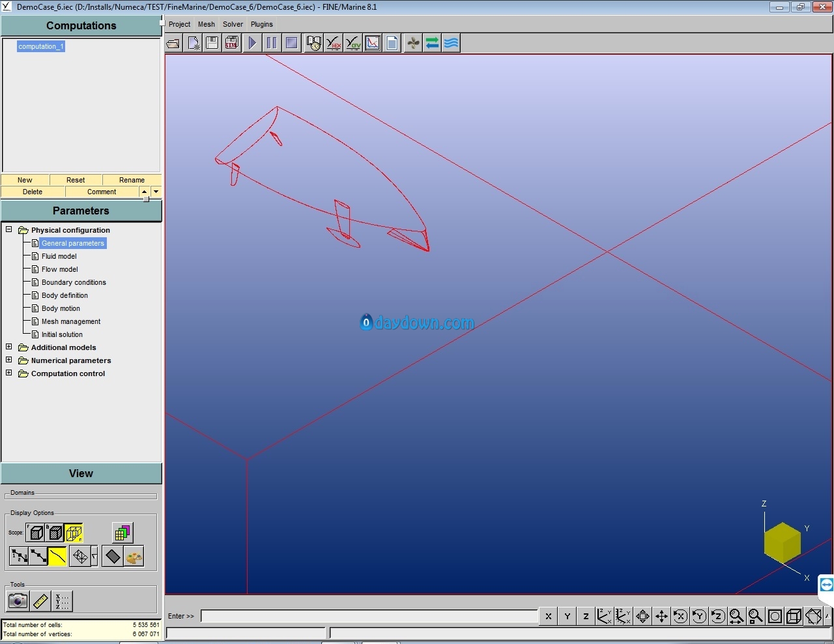Toggle the yellow wireframe scope button
This screenshot has height=644, width=834.
tap(74, 533)
